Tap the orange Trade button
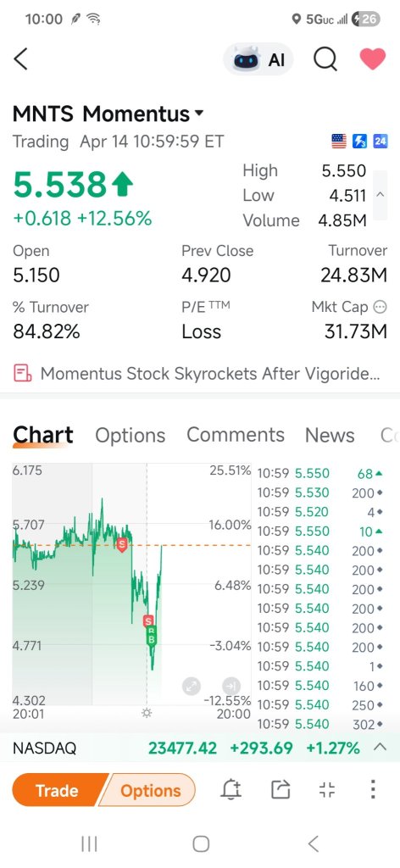Screen dimensions: 400x868 [x=57, y=790]
